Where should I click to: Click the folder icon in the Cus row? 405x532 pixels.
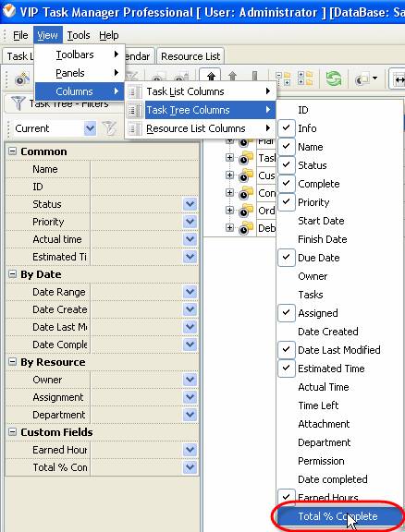[245, 175]
